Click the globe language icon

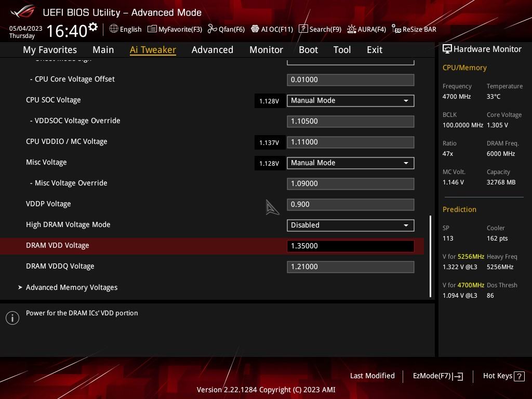coord(114,29)
